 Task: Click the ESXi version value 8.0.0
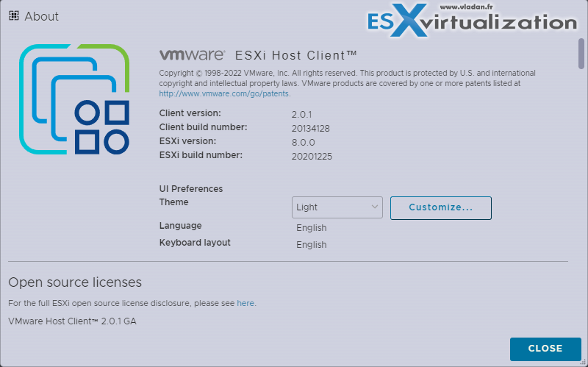pos(303,142)
